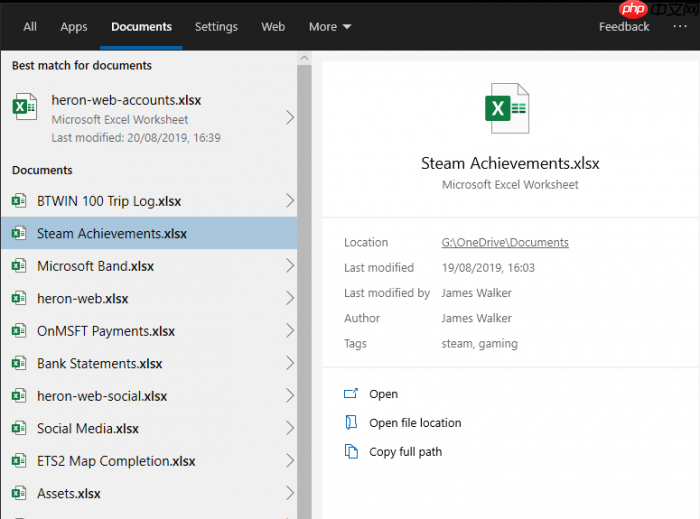Expand details for heron-web-accounts.xlsx
700x519 pixels.
[290, 118]
